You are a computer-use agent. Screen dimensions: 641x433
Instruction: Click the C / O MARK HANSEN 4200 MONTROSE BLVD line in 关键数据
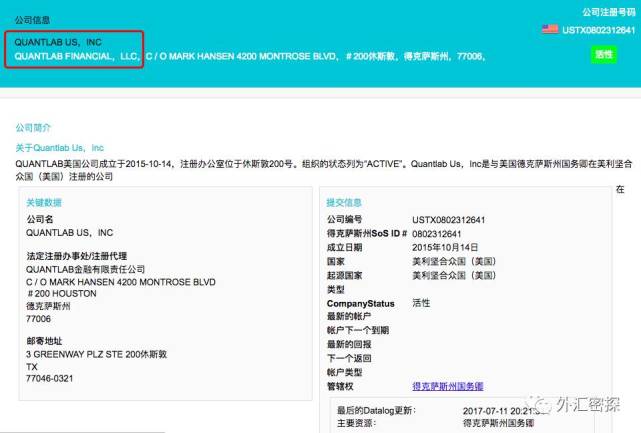coord(121,282)
